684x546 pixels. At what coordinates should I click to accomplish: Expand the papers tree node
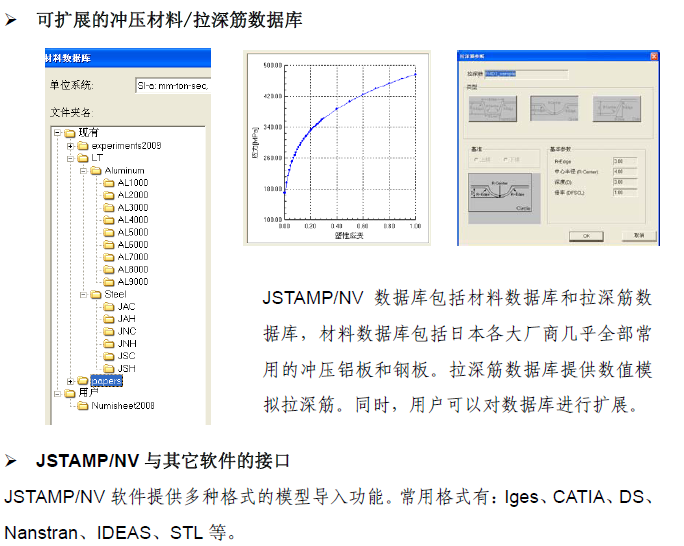(x=70, y=381)
